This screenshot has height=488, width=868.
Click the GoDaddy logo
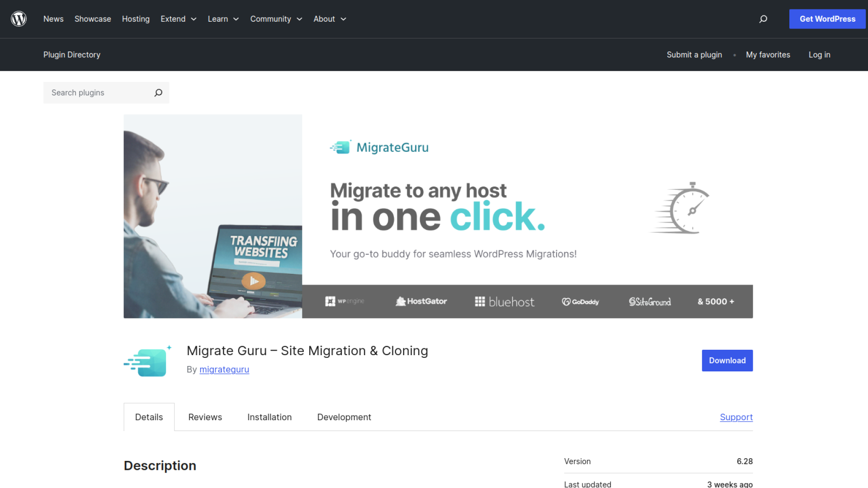coord(580,301)
